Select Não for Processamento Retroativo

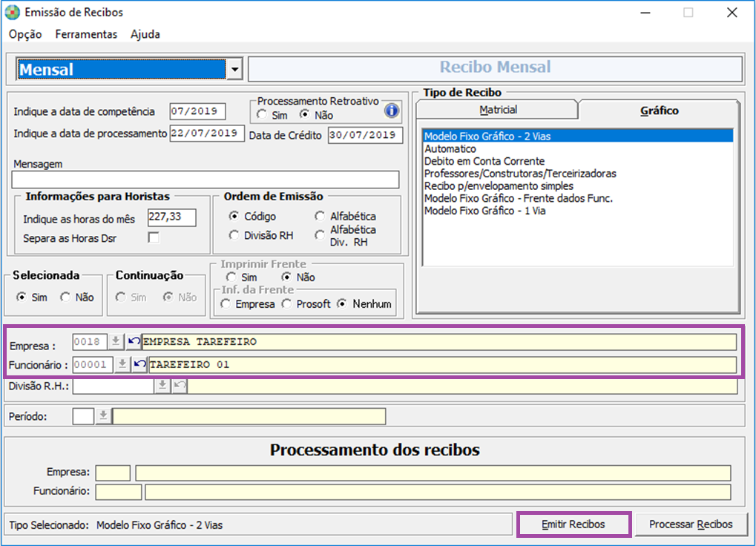coord(304,115)
